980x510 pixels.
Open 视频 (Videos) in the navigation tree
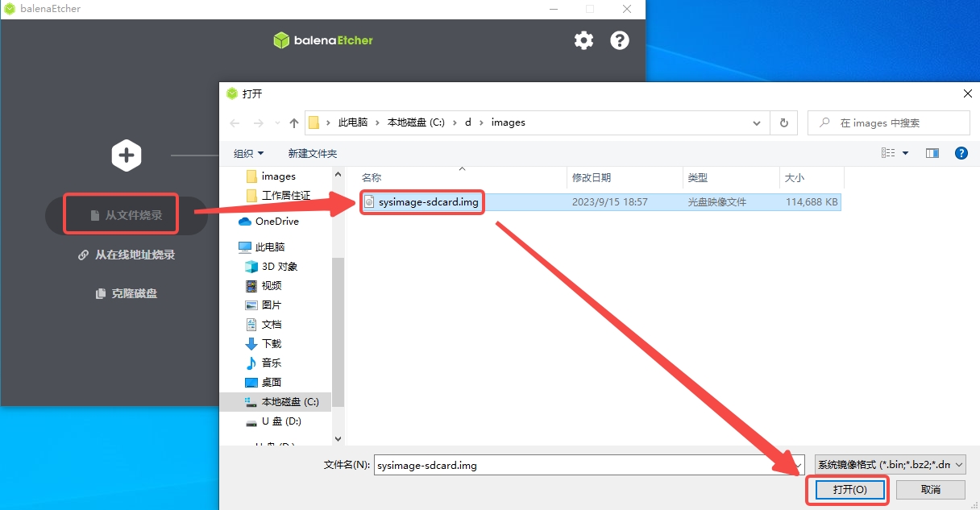(264, 286)
